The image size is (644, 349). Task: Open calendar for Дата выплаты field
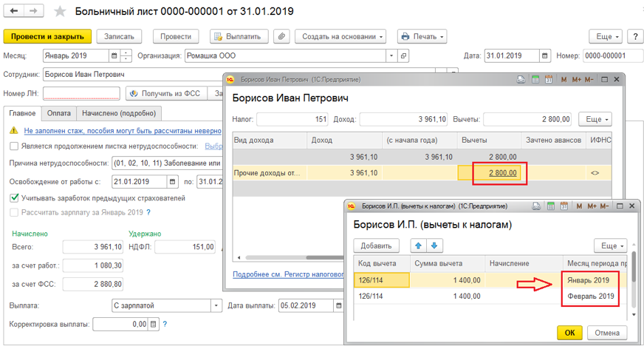click(338, 306)
